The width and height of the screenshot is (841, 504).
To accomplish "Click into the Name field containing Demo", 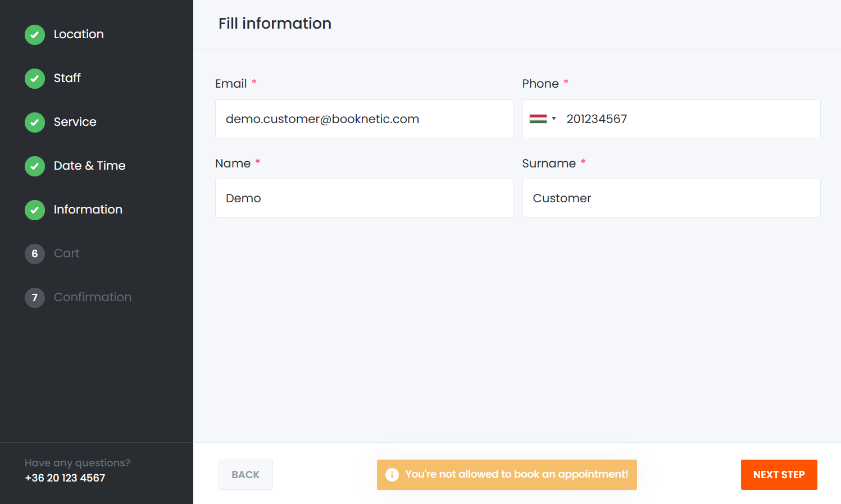I will tap(364, 198).
